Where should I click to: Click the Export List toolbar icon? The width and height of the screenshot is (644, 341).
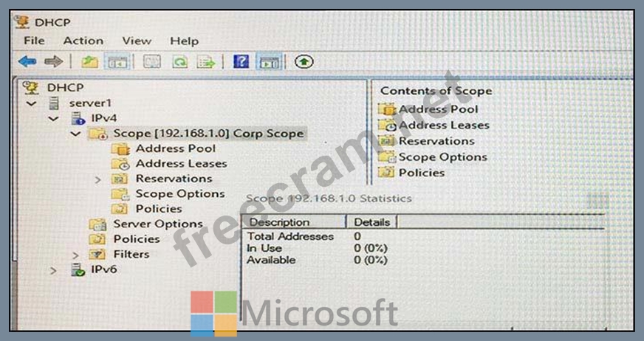pos(206,62)
